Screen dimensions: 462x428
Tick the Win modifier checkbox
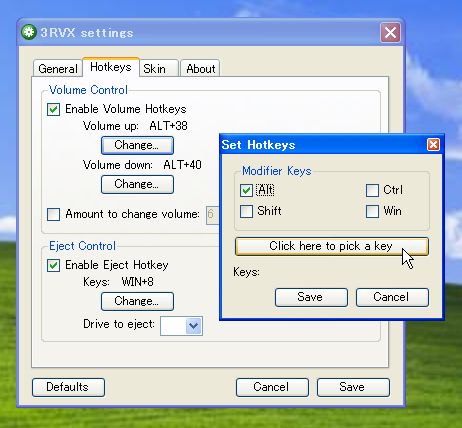372,211
